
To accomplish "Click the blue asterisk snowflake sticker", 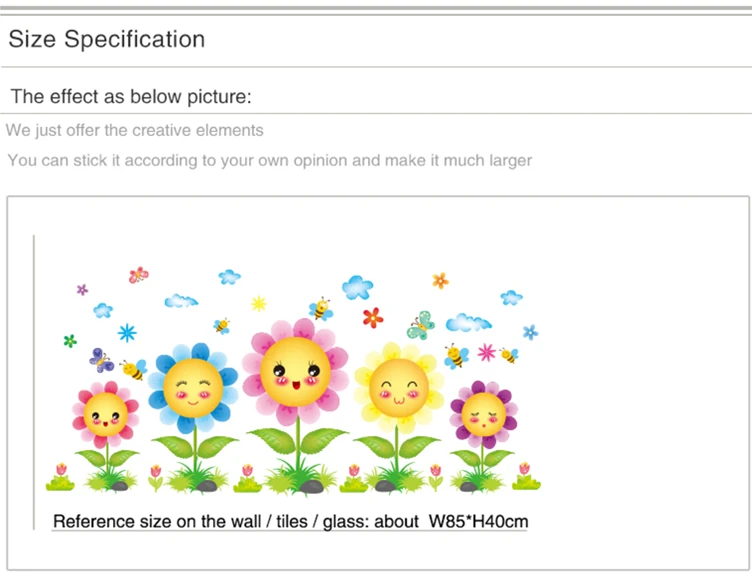I will pyautogui.click(x=127, y=332).
